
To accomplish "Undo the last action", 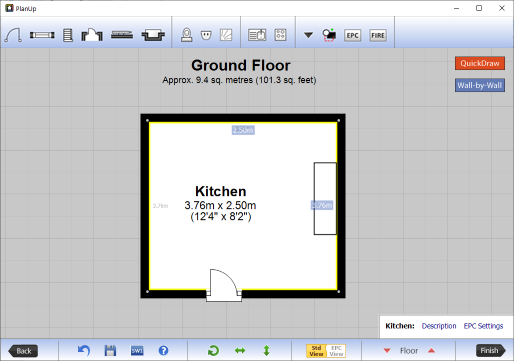I will point(84,351).
